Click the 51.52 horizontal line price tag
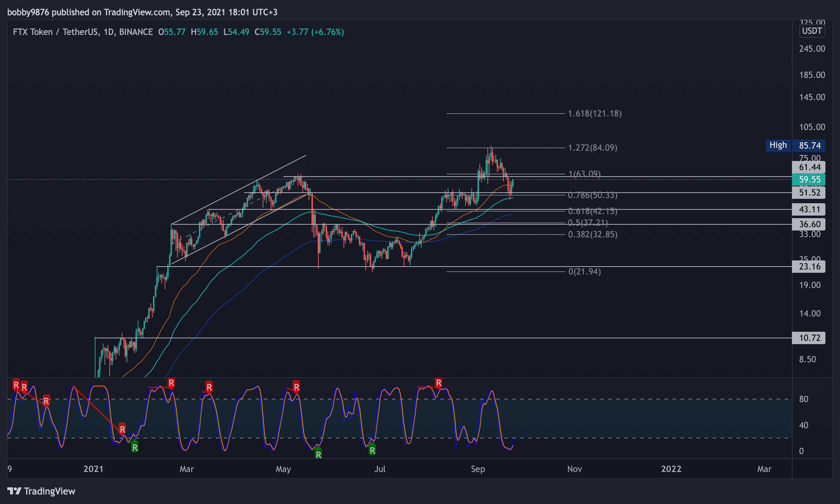 tap(809, 193)
